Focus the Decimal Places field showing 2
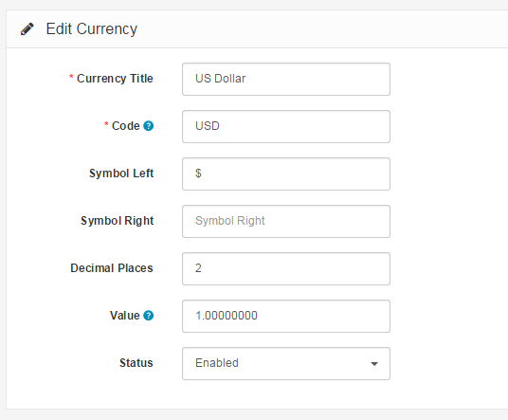508x420 pixels. coord(286,268)
